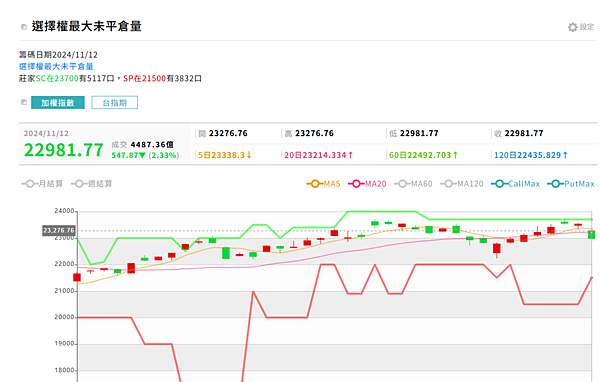600x382 pixels.
Task: Click the 2024/11/12 date in quote header
Action: click(x=46, y=134)
